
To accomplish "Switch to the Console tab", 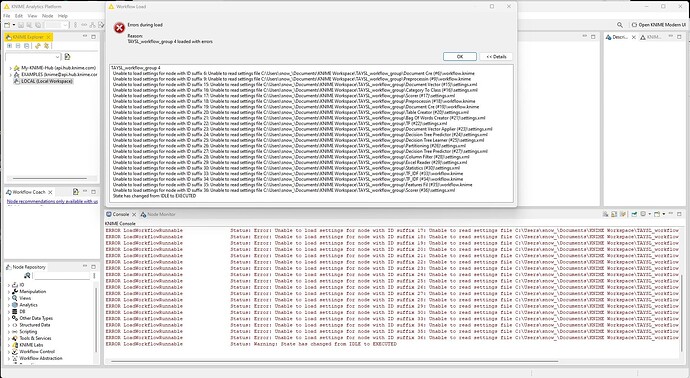I will [x=121, y=214].
